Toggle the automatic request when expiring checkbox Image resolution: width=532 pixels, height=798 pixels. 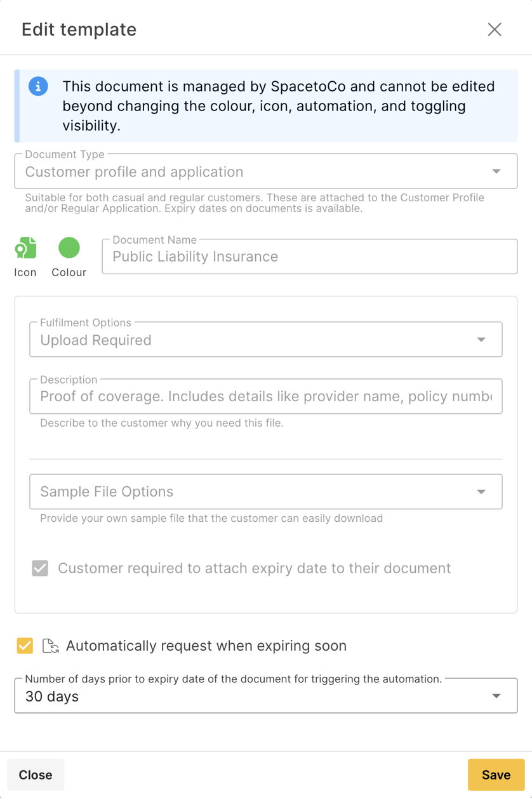[25, 646]
